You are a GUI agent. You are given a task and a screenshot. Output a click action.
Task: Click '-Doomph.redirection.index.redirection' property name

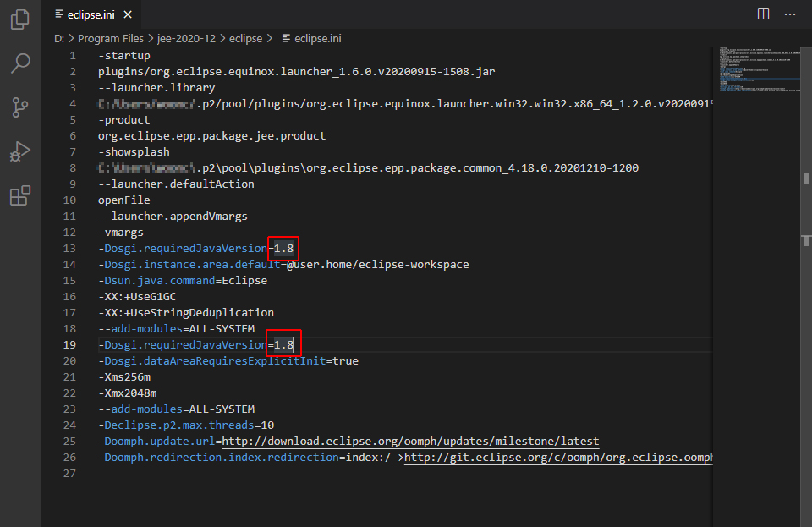218,458
